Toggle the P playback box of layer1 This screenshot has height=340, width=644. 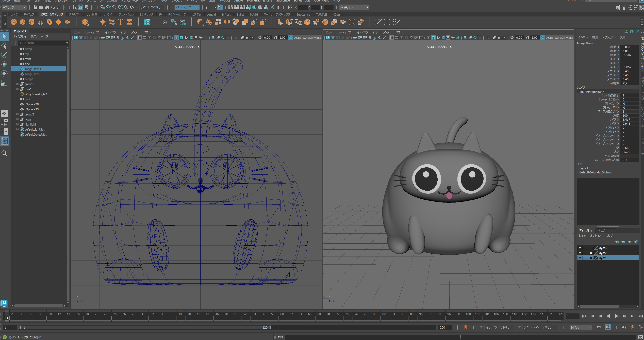pyautogui.click(x=586, y=258)
